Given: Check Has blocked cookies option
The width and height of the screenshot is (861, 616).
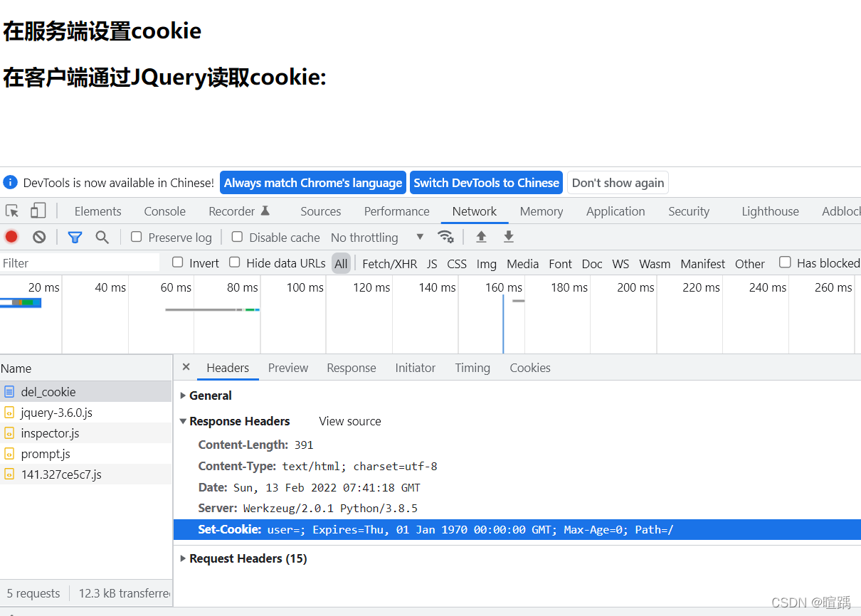Looking at the screenshot, I should click(785, 262).
